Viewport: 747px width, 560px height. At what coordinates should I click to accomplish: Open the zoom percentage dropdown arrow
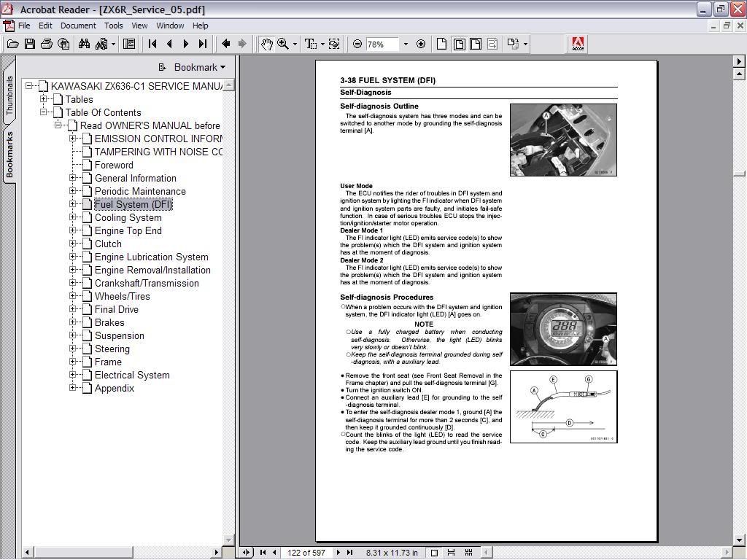coord(406,44)
